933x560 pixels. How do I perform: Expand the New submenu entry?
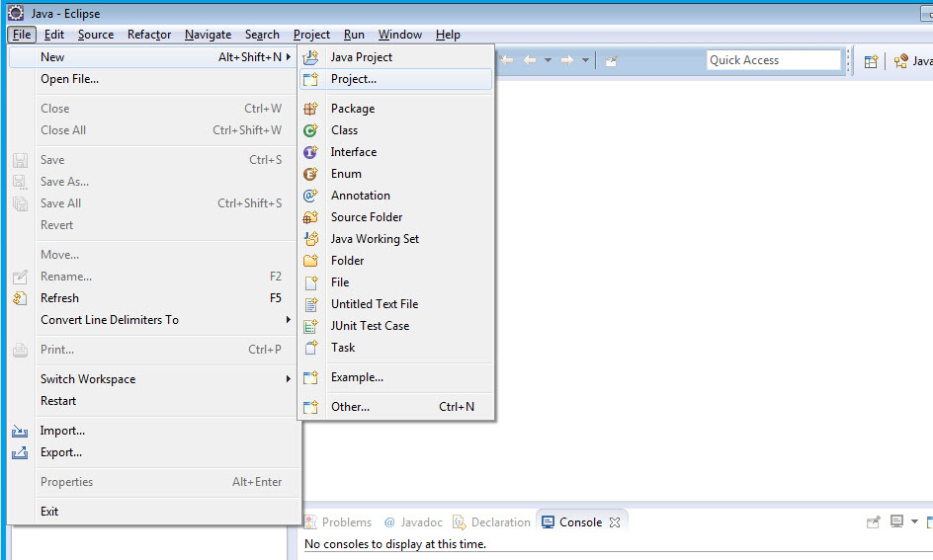pyautogui.click(x=153, y=57)
